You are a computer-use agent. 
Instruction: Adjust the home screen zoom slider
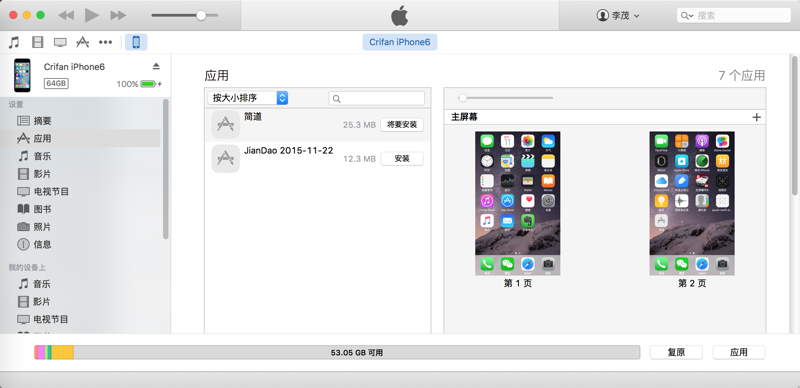[x=462, y=98]
